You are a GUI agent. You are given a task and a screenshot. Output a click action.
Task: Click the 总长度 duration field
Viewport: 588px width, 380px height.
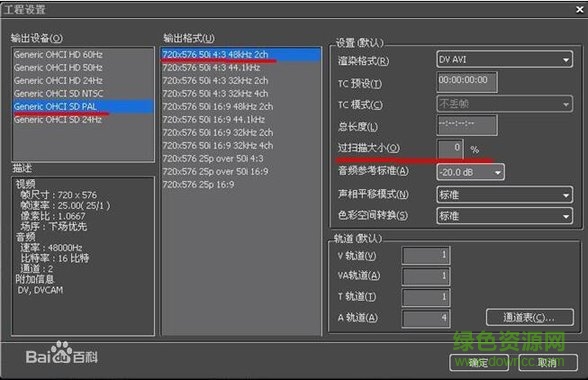pyautogui.click(x=467, y=125)
